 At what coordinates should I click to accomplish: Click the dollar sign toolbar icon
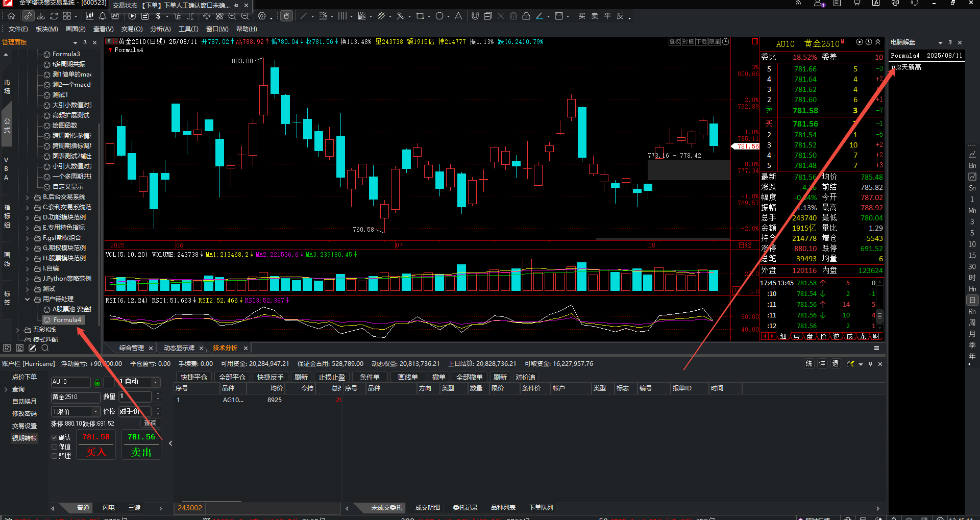coord(158,16)
